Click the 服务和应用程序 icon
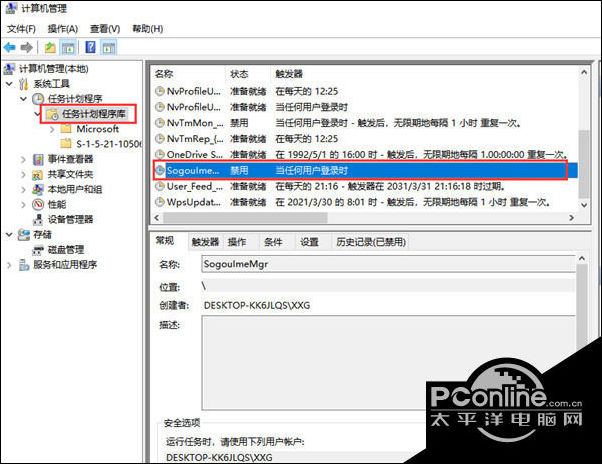 (24, 265)
